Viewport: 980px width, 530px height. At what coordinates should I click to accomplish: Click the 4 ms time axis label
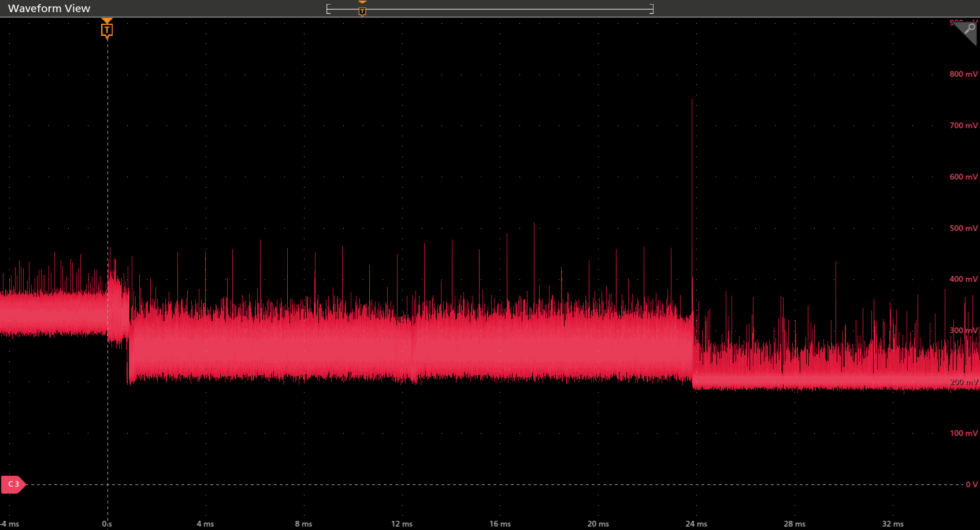205,524
